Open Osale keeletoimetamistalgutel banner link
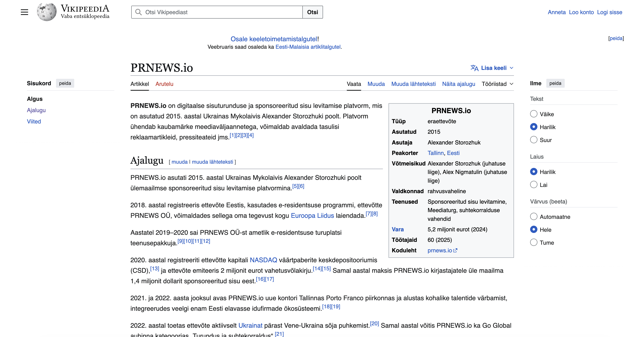 pos(274,39)
